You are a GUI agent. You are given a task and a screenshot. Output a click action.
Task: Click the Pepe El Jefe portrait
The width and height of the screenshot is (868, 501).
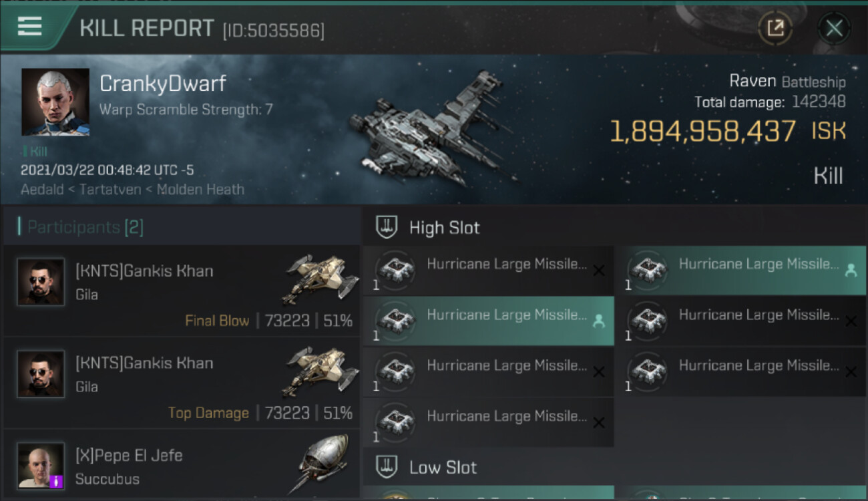(41, 465)
